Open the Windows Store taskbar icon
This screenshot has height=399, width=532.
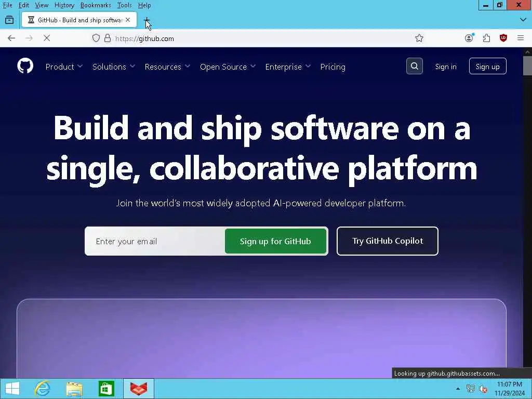[x=106, y=389]
